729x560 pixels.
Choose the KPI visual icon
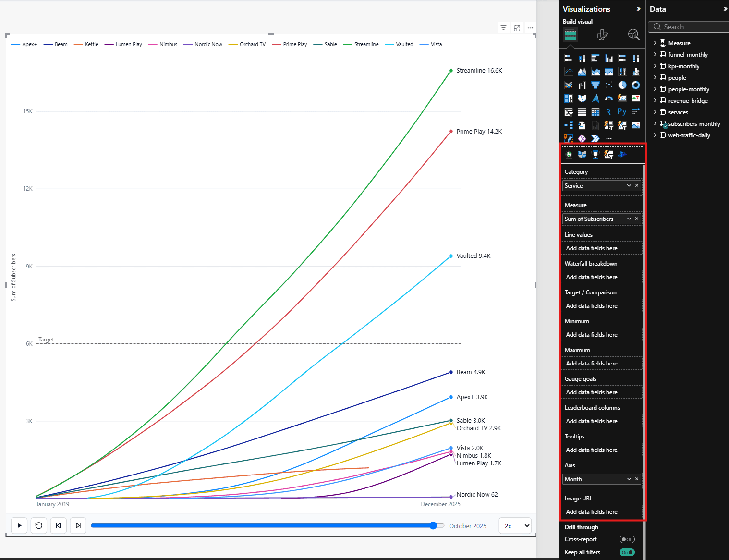(636, 98)
